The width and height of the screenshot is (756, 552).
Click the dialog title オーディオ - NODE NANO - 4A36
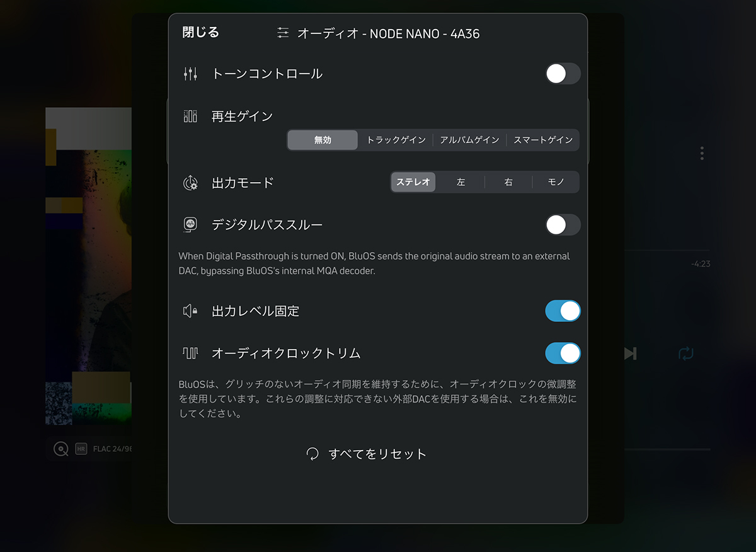(388, 33)
